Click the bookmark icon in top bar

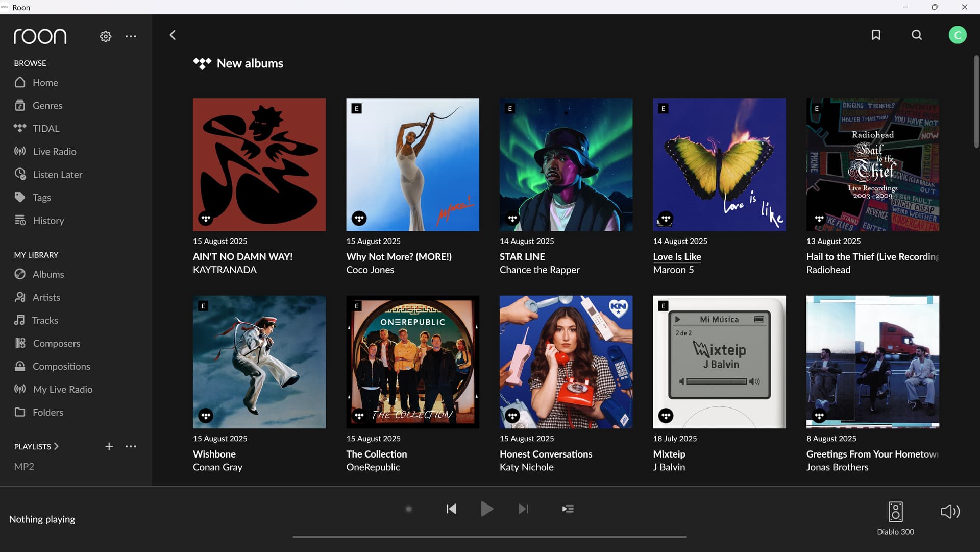(x=876, y=35)
